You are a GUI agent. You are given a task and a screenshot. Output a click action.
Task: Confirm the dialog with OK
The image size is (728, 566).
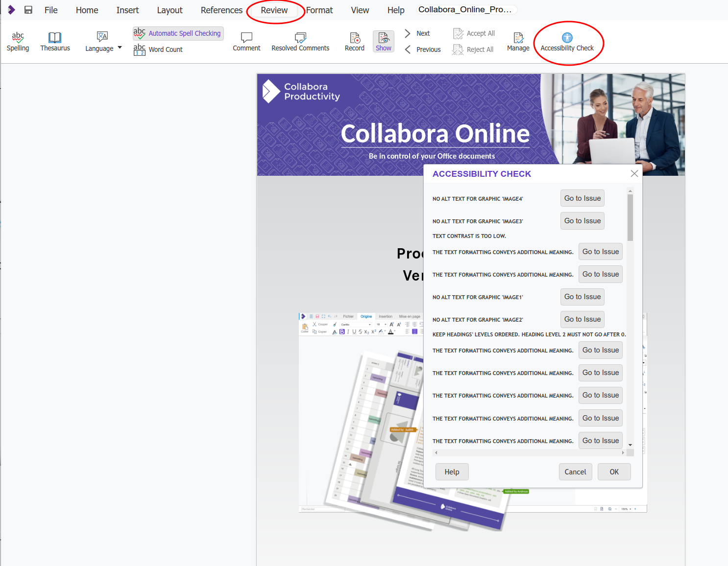point(614,472)
